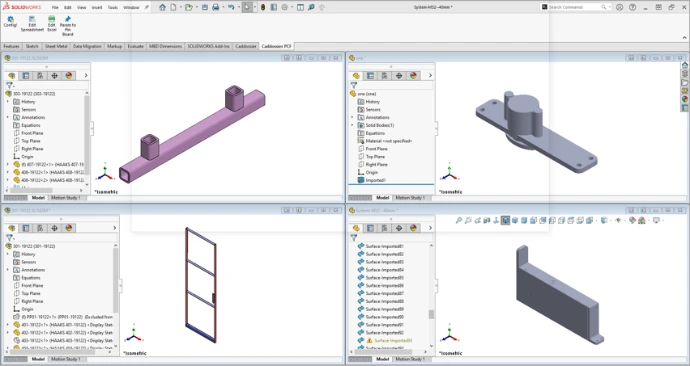
Task: Expand Solid Bodies(1) in the 'one' tree
Action: pyautogui.click(x=352, y=125)
